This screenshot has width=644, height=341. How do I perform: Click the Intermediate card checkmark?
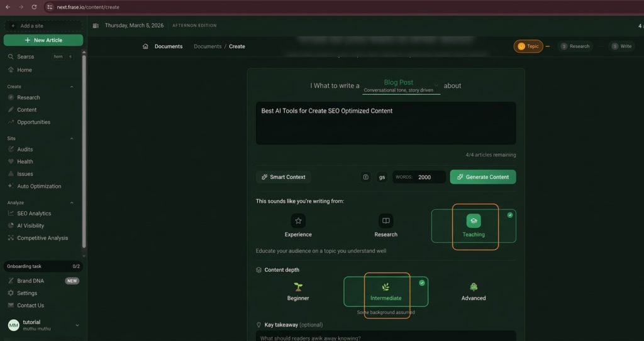pyautogui.click(x=422, y=283)
